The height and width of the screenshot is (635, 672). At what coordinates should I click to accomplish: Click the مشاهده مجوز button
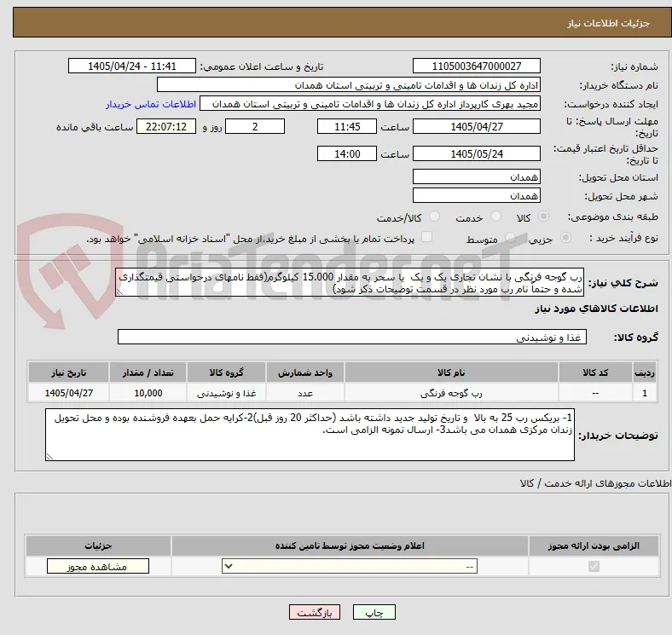(x=98, y=567)
